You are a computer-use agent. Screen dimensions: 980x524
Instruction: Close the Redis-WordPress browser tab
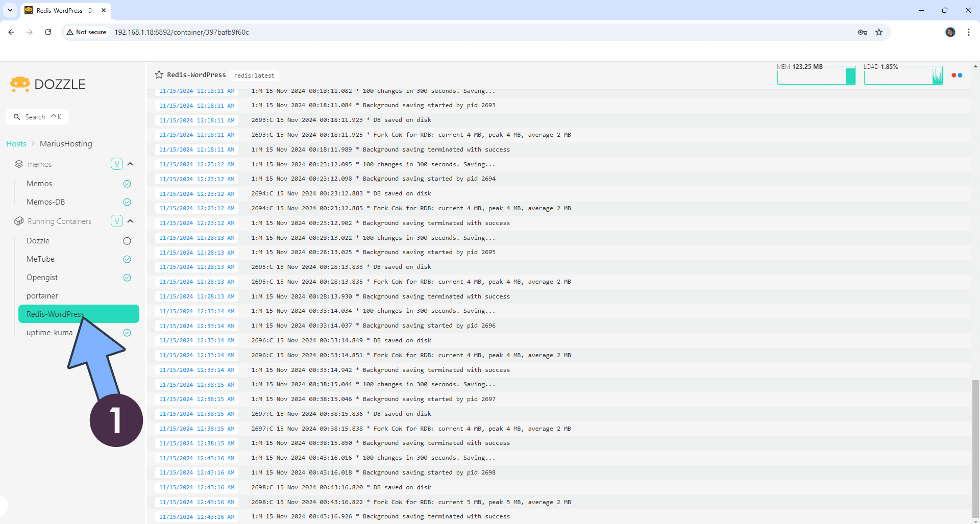(104, 10)
